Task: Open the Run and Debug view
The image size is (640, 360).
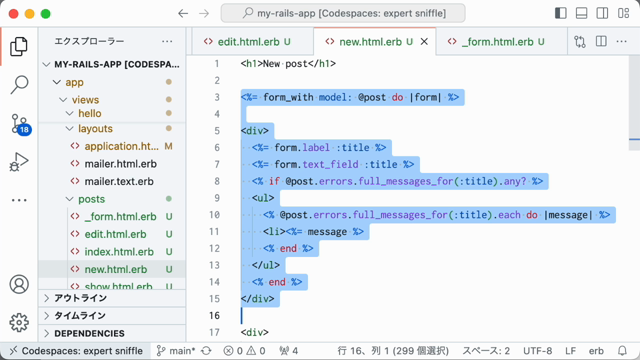Action: (x=19, y=162)
